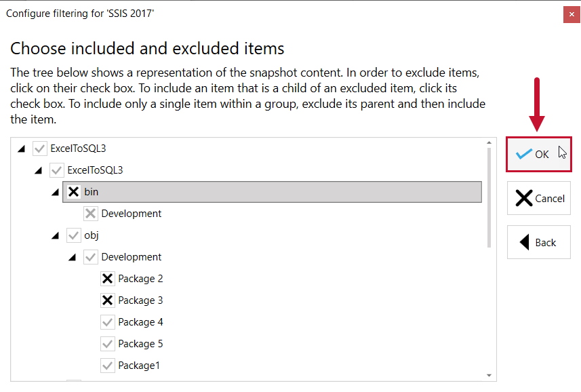Viewport: 581px width, 392px height.
Task: Collapse the bin folder node
Action: click(56, 193)
